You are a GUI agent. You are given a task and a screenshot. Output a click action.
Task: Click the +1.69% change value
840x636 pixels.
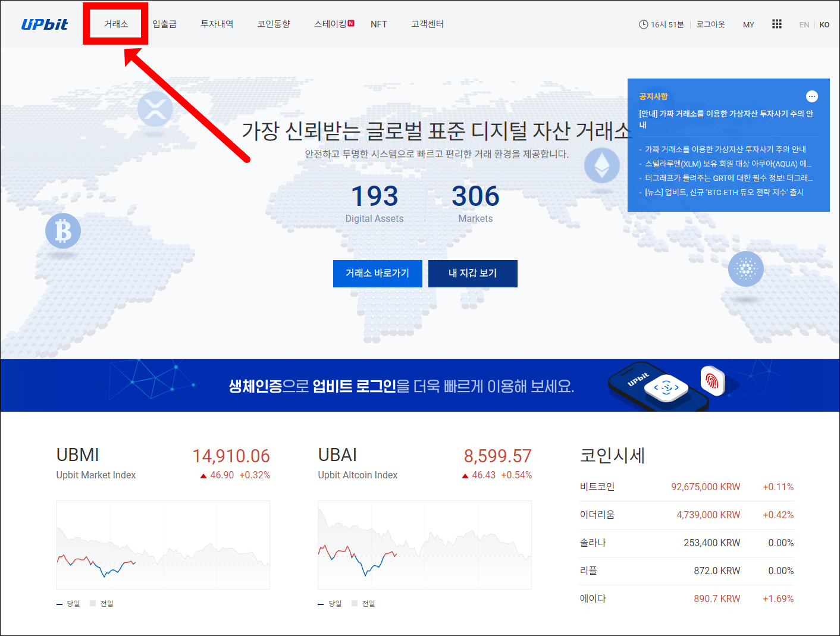tap(778, 599)
